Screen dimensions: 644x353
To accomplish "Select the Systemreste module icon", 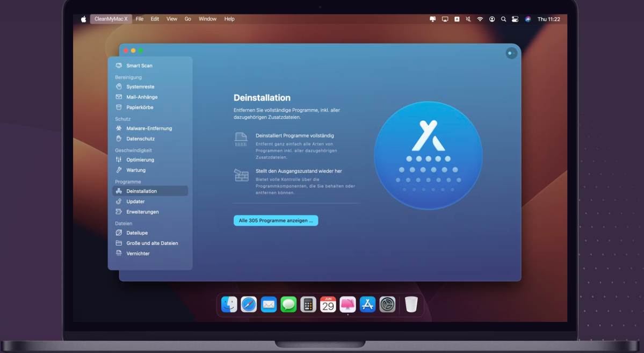I will tap(119, 87).
